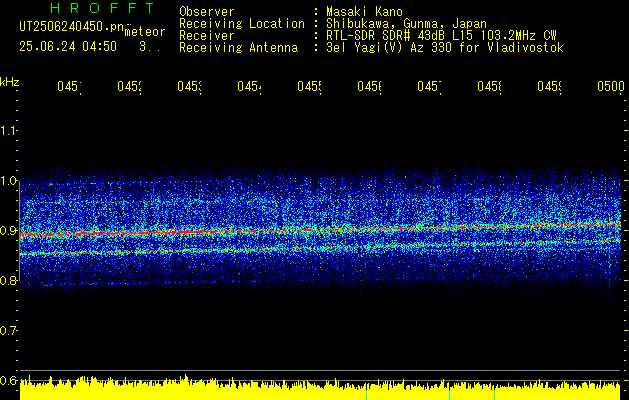The image size is (629, 400).
Task: Click the weaker lower trace near 0.86 kHz
Action: pyautogui.click(x=321, y=247)
